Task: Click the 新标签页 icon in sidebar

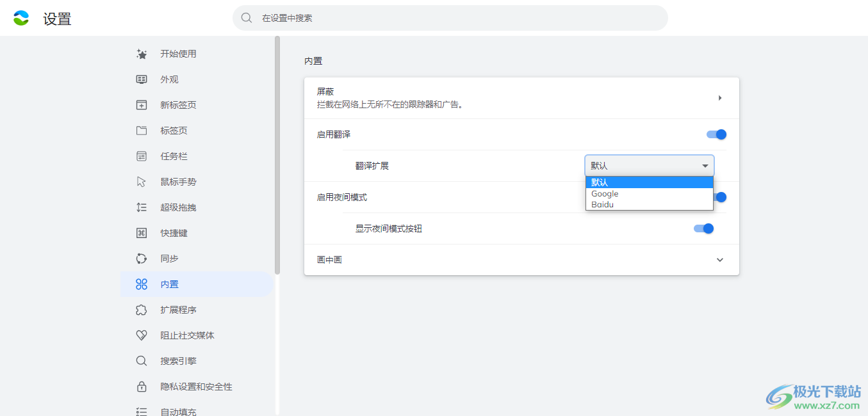Action: click(x=142, y=105)
